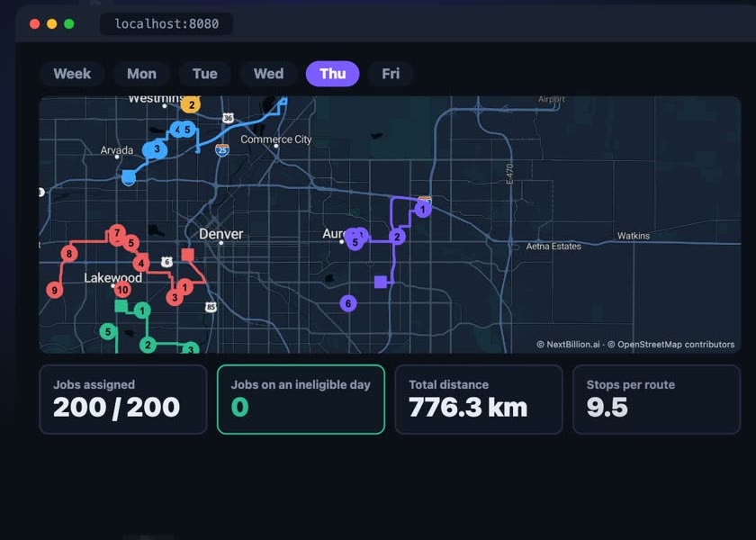
Task: Click the E-470 road label
Action: [510, 174]
